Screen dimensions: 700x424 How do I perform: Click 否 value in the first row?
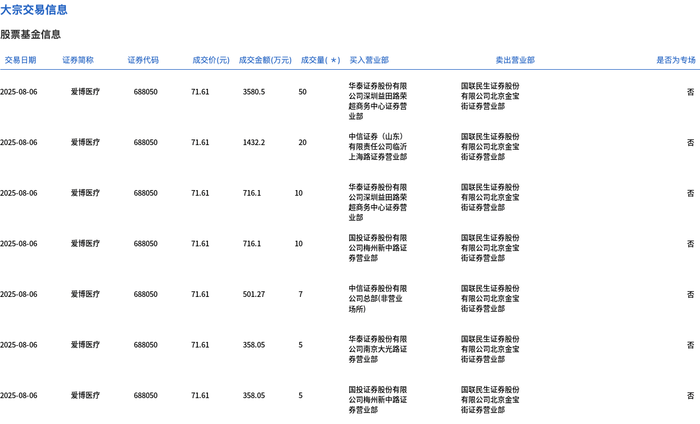click(x=691, y=92)
